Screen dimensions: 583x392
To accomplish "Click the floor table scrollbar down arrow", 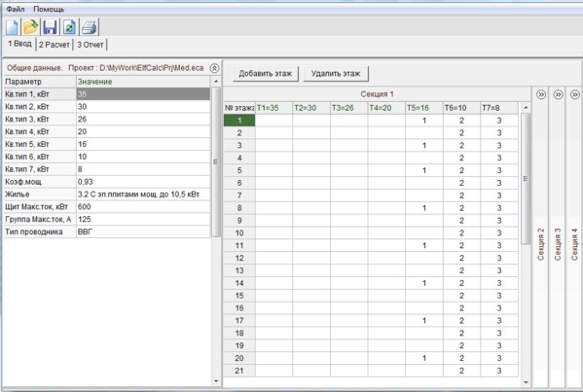I will pos(526,382).
